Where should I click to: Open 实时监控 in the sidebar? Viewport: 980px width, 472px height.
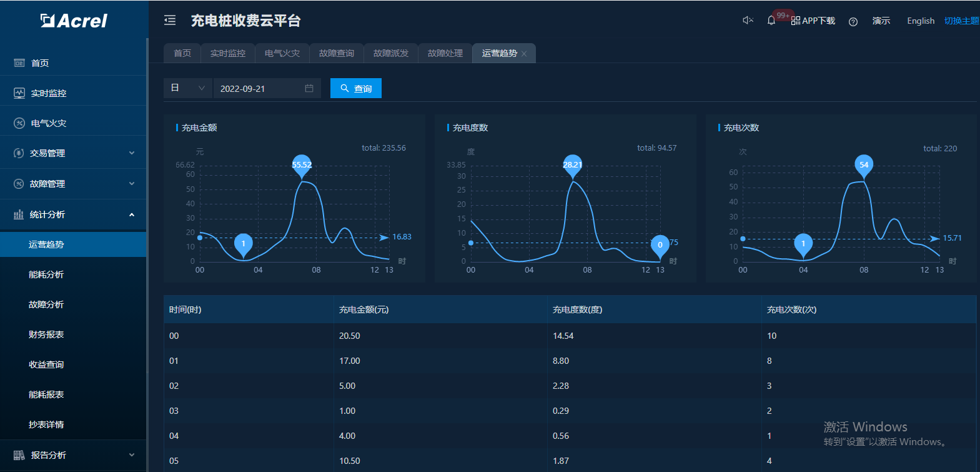(49, 93)
